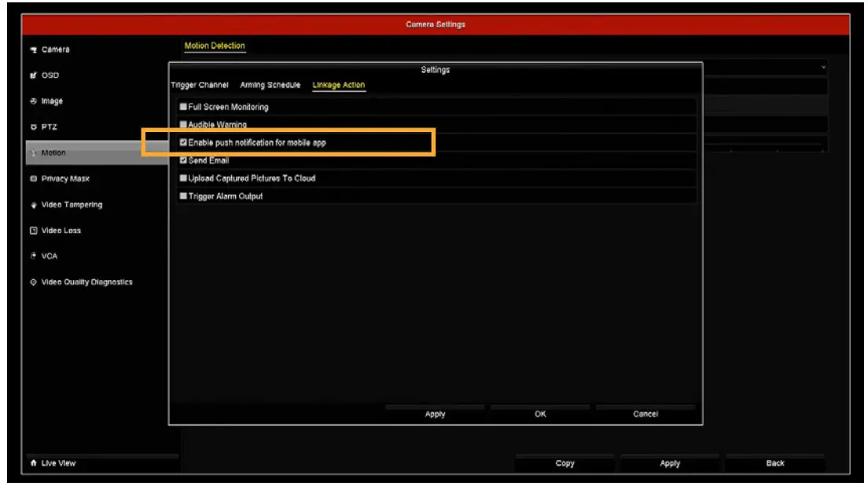Click Apply in the Camera Settings window
The width and height of the screenshot is (868, 486).
(x=670, y=463)
